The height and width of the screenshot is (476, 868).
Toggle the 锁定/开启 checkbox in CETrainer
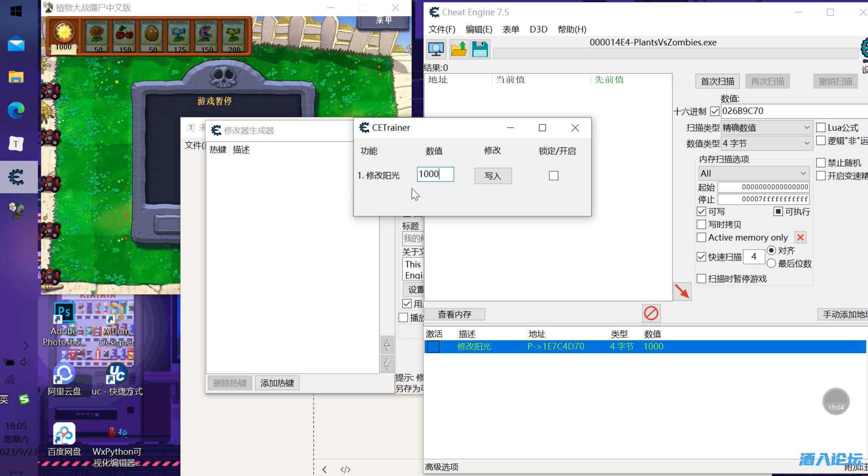coord(554,176)
